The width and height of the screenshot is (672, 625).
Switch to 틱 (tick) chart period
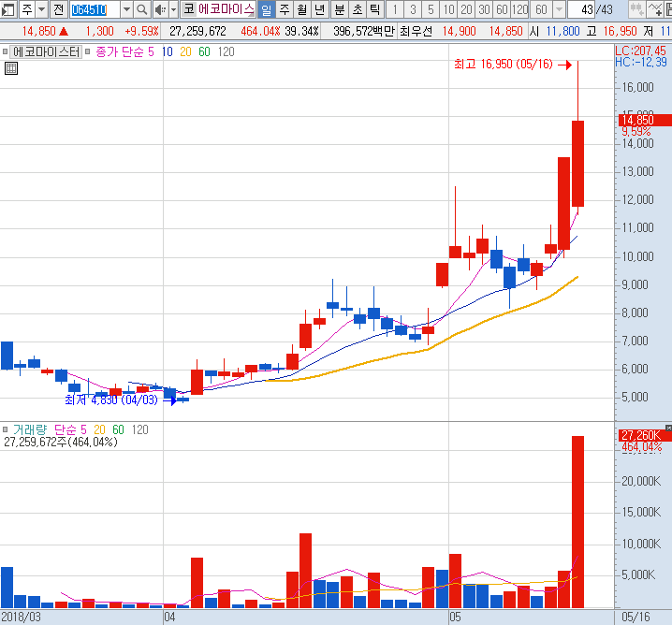click(375, 9)
